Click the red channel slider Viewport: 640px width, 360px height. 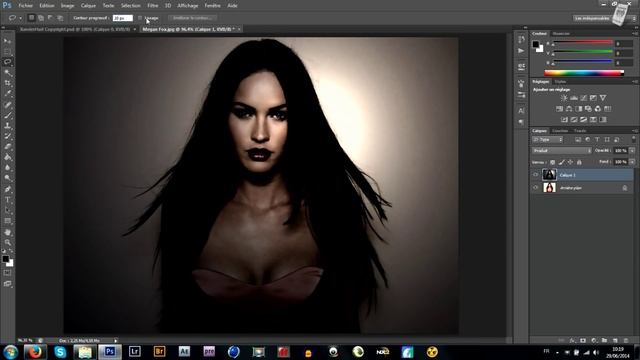582,43
